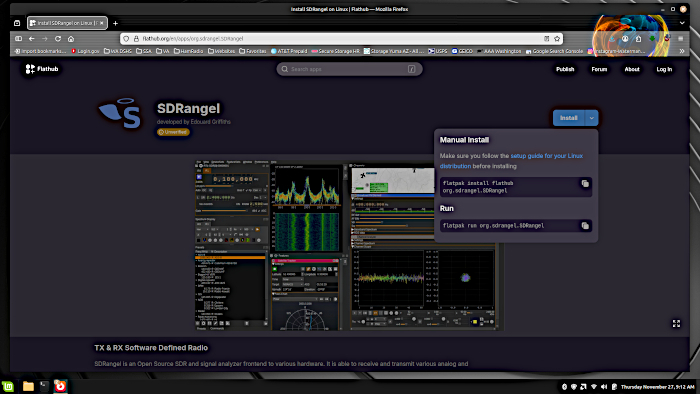Click Log in in the header
Viewport: 700px width, 394px height.
[664, 69]
